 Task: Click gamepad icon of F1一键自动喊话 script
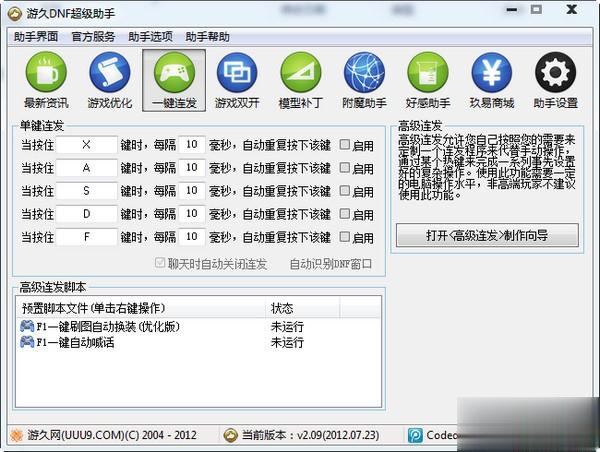(27, 341)
